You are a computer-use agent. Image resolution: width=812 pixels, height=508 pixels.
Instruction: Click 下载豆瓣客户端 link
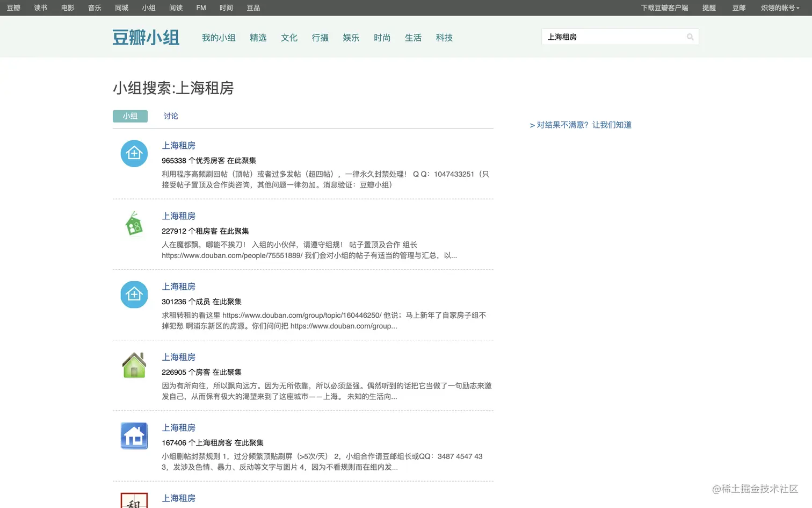[664, 8]
